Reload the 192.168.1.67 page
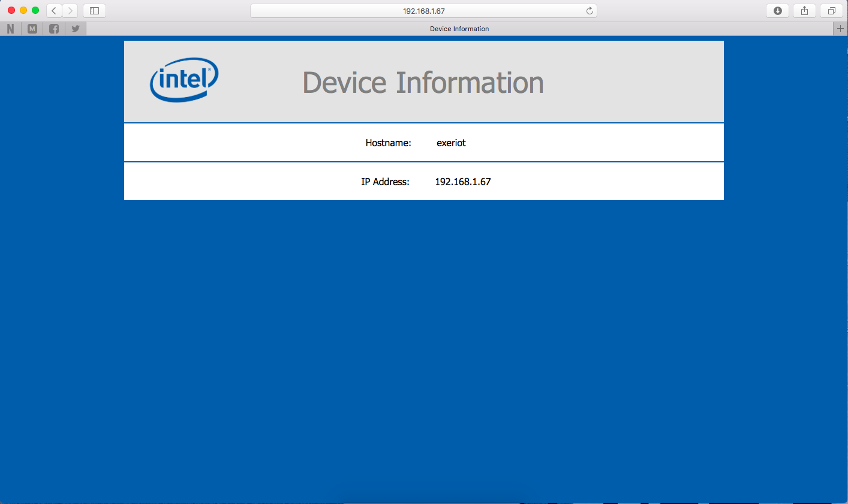This screenshot has width=848, height=504. coord(590,11)
